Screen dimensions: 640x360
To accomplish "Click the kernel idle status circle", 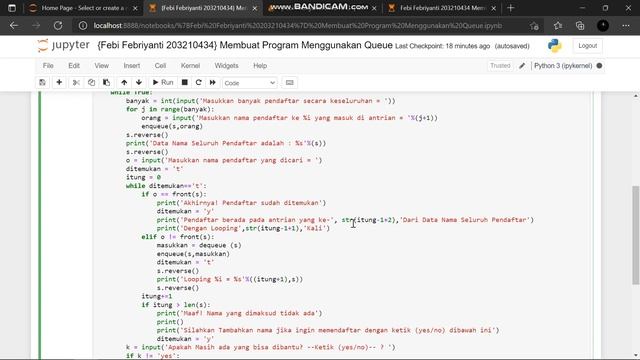I will [x=599, y=65].
